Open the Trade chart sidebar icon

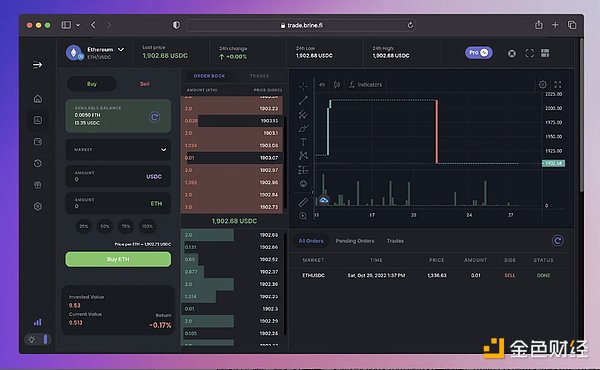38,120
